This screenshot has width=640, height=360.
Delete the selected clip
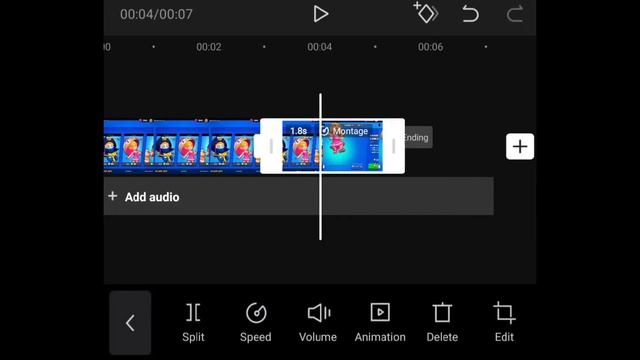click(x=442, y=323)
